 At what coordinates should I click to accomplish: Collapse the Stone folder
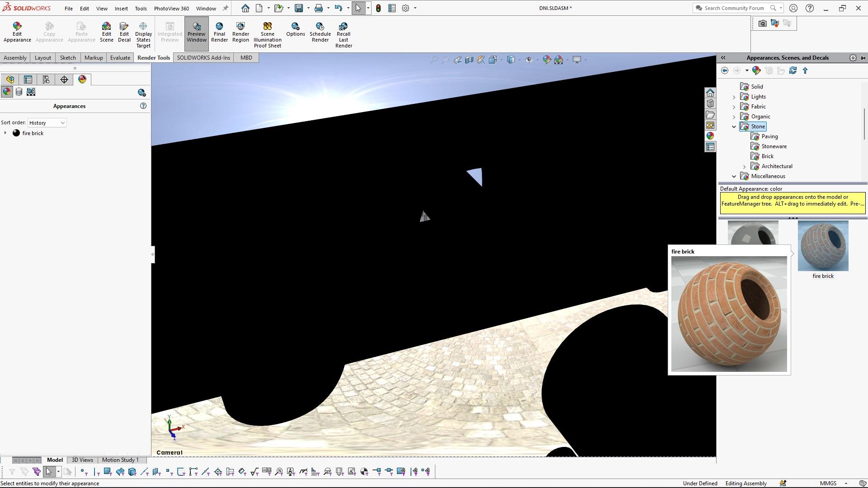coord(734,127)
